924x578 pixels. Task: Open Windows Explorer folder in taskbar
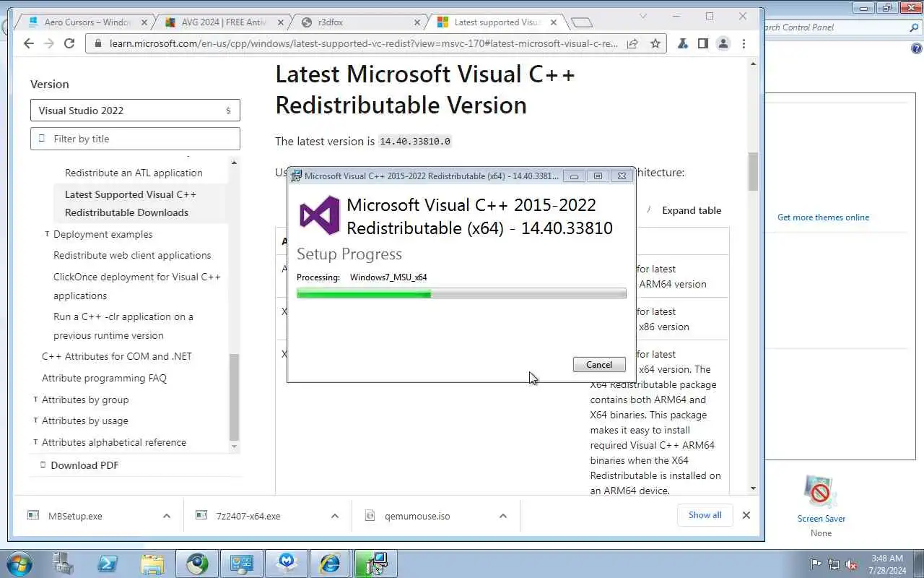pyautogui.click(x=152, y=564)
